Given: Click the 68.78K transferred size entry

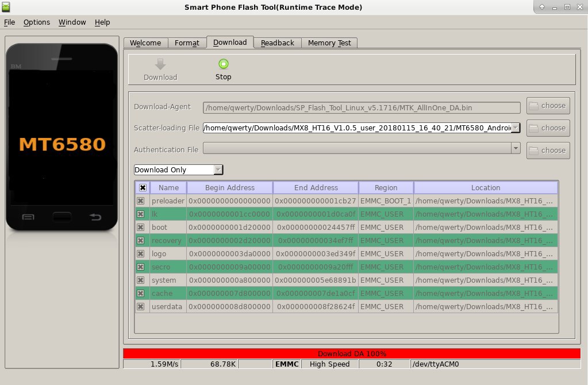Looking at the screenshot, I should click(209, 364).
